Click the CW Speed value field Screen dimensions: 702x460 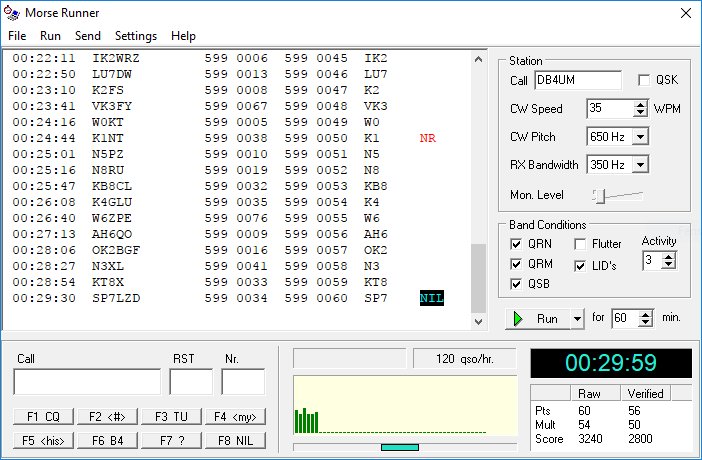611,109
